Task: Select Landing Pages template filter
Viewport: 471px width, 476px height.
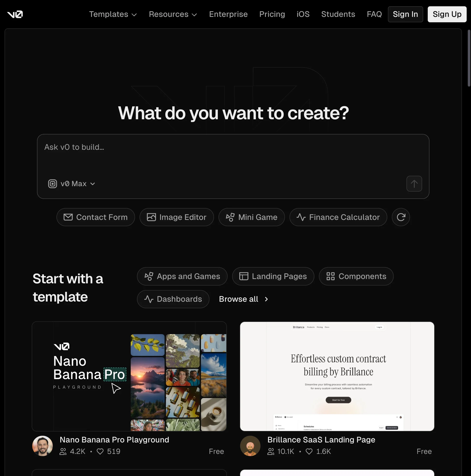Action: coord(273,276)
